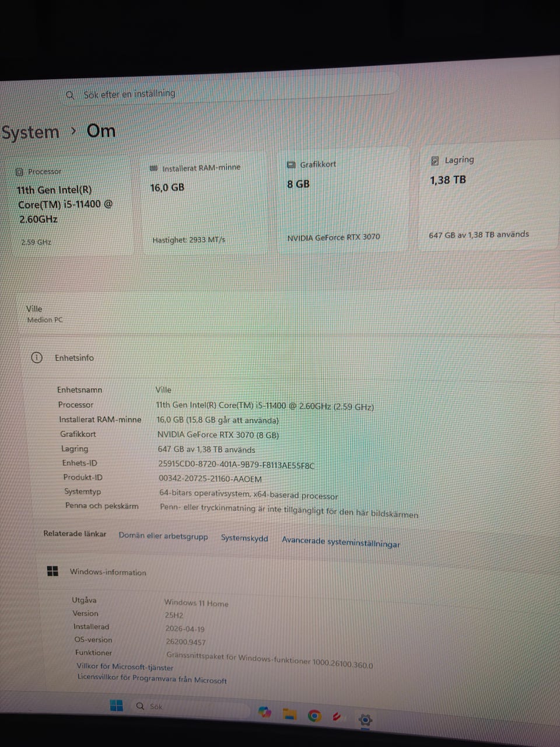The width and height of the screenshot is (560, 747).
Task: Select the Produkt-ID value 00342-20725-21160-AAOEM
Action: (x=210, y=479)
